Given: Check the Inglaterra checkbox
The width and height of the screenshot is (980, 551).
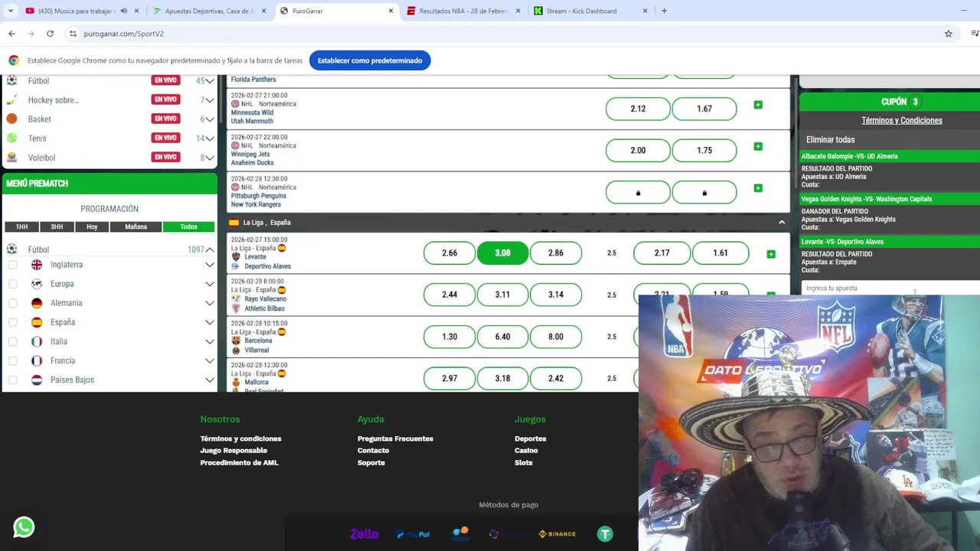Looking at the screenshot, I should (x=12, y=265).
